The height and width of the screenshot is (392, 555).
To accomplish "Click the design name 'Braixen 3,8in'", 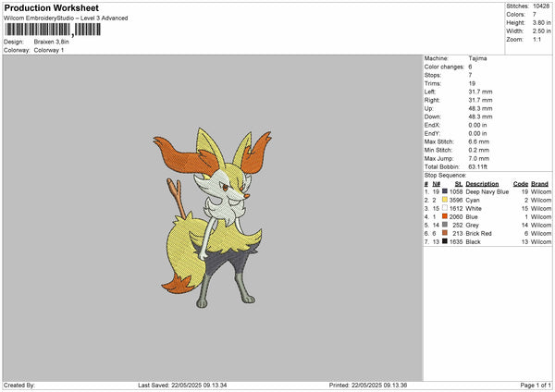I will (51, 42).
